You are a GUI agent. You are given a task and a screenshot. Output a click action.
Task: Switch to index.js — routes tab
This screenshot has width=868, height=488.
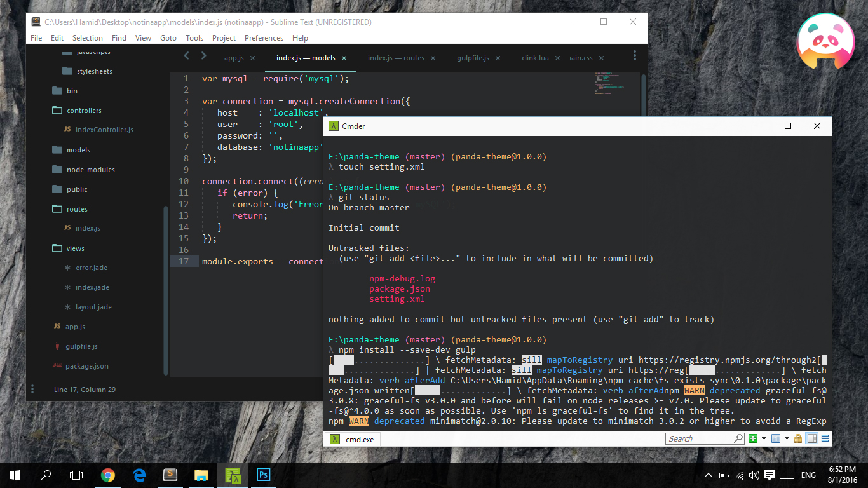pyautogui.click(x=396, y=58)
